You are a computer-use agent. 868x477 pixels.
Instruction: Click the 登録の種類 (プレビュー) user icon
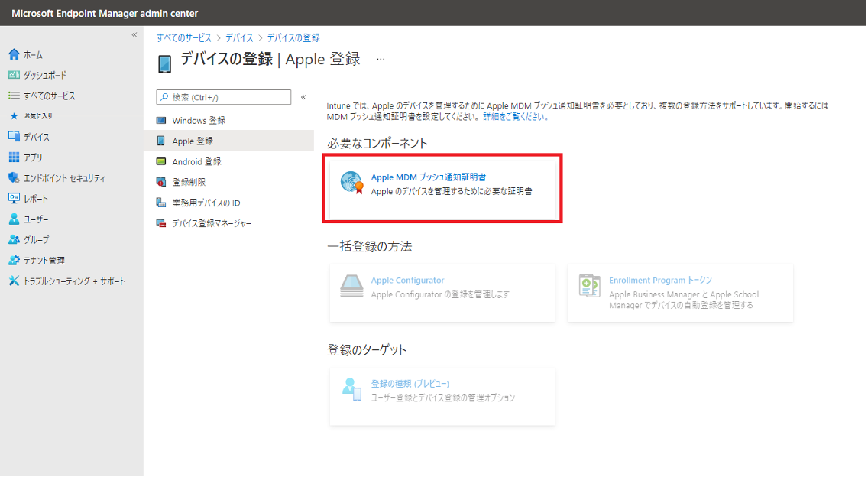(351, 389)
